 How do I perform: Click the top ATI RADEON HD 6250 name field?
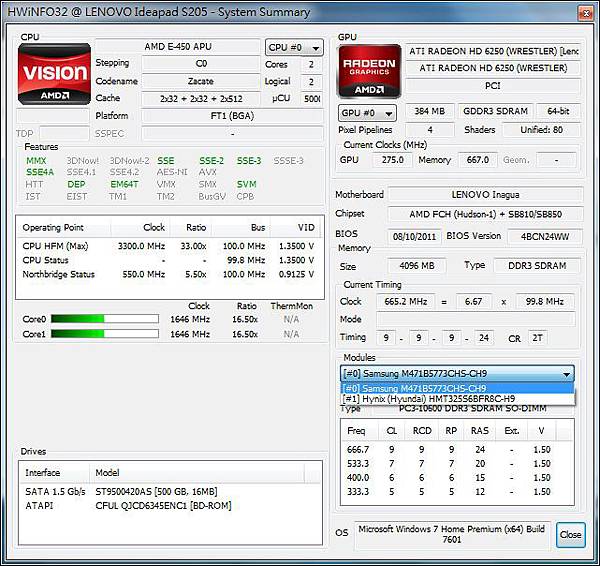(x=493, y=51)
